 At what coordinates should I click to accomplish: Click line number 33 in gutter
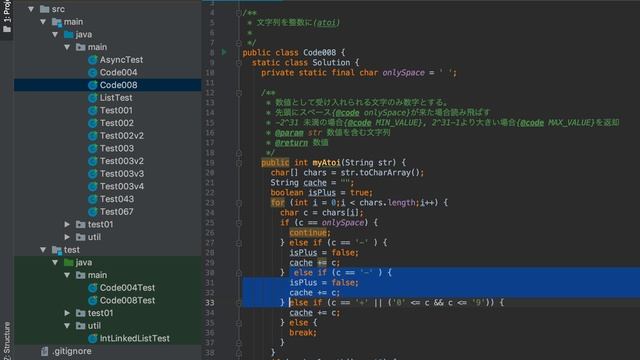[209, 302]
